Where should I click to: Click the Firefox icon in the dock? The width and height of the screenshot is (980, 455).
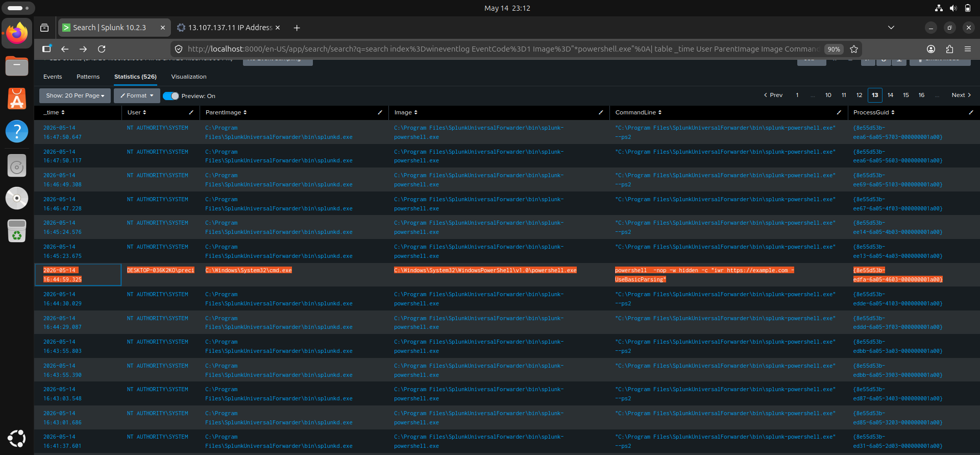17,33
